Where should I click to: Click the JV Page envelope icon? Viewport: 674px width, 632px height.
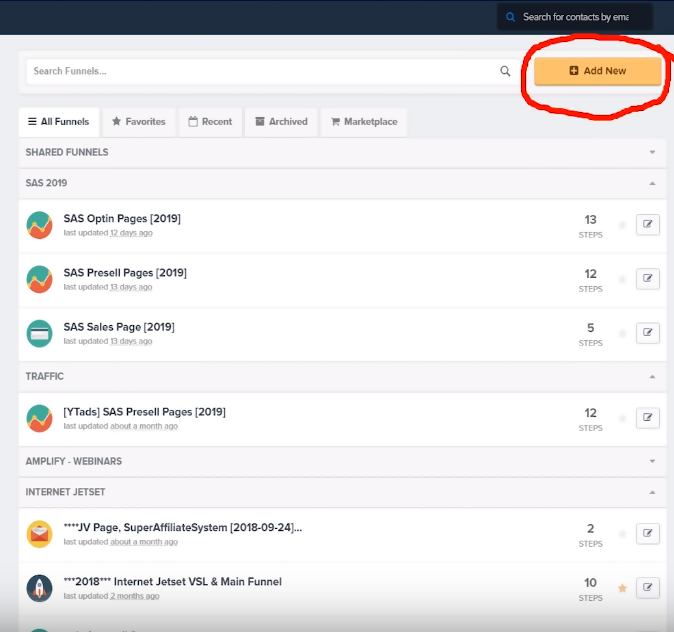pos(40,534)
